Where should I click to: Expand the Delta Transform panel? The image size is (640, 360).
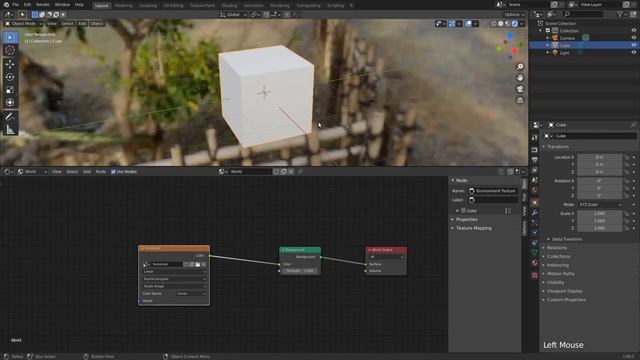(567, 239)
